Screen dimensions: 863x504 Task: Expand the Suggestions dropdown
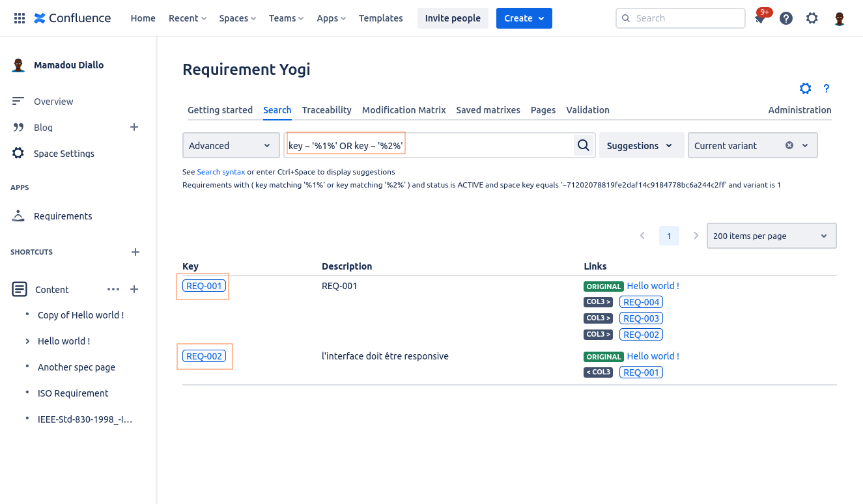(640, 145)
